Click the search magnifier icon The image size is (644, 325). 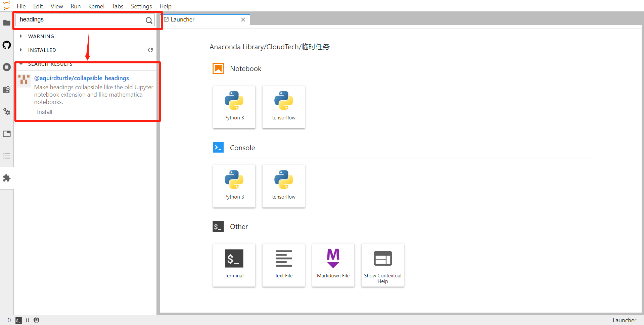pos(149,20)
